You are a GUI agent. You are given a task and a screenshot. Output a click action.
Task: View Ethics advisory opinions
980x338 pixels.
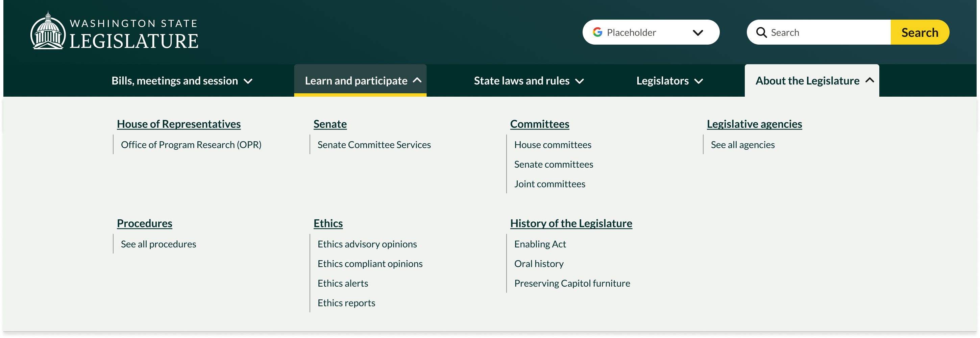(367, 244)
